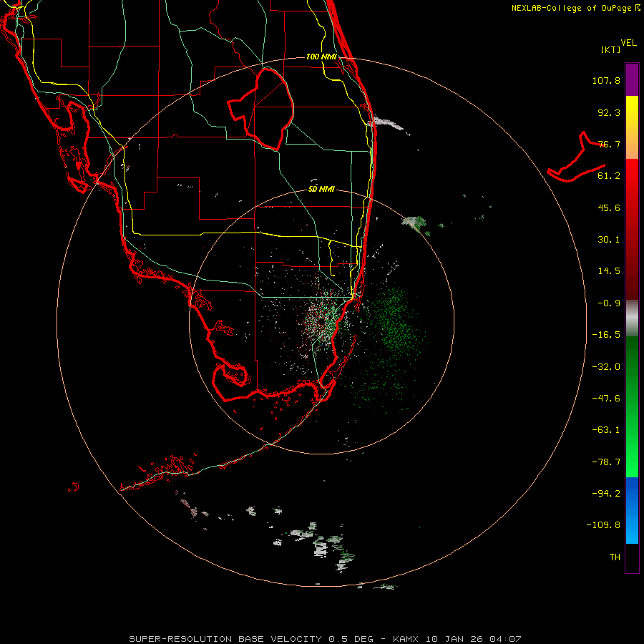Screen dimensions: 644x644
Task: Click the 45.6 legend value
Action: [x=609, y=208]
